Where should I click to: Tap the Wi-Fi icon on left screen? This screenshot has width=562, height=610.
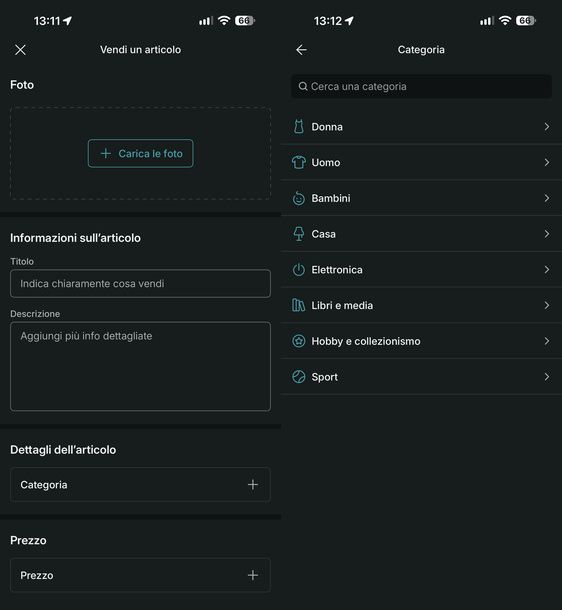tap(224, 20)
